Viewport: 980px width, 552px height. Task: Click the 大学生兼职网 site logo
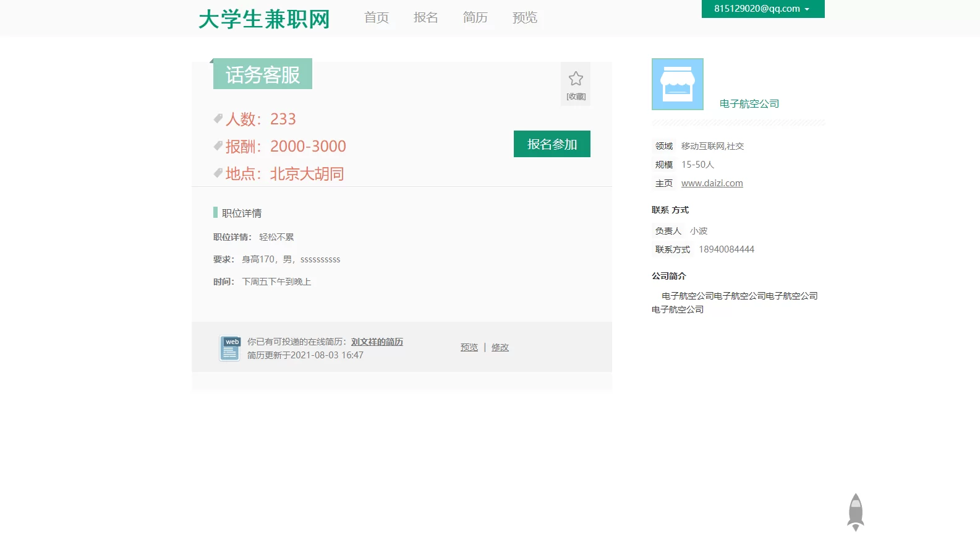click(x=264, y=19)
